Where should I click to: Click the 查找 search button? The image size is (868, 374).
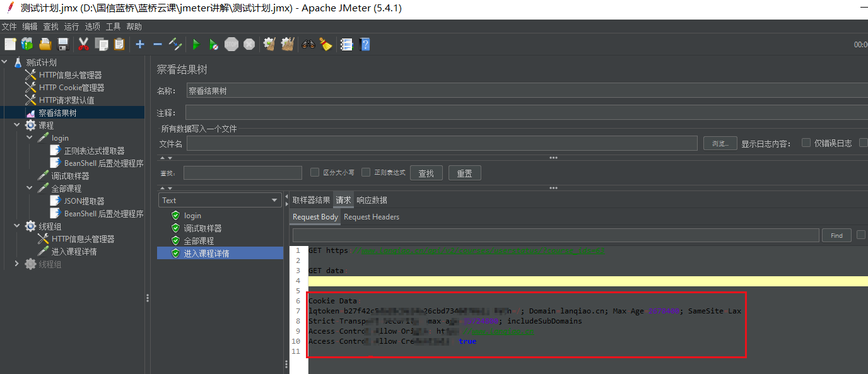426,173
